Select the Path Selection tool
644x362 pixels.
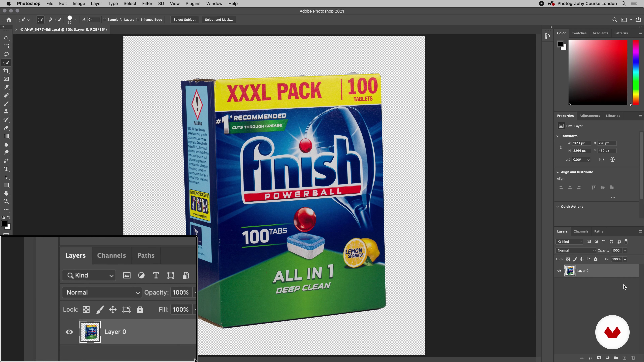click(x=6, y=177)
